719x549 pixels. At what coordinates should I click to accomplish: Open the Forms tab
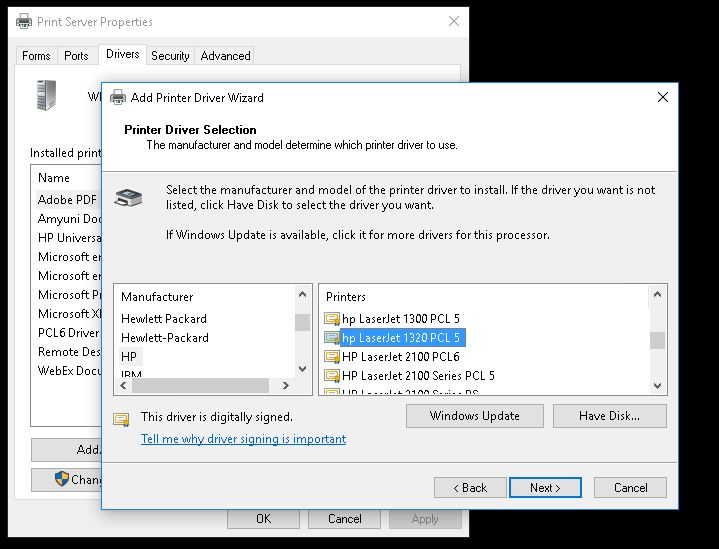point(36,56)
